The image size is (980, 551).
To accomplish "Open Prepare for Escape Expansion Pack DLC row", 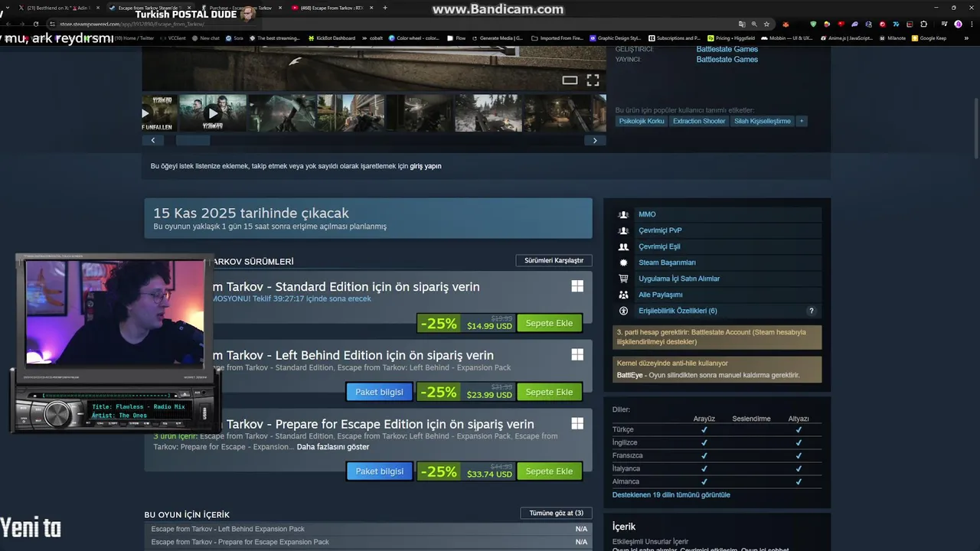I will pyautogui.click(x=369, y=542).
